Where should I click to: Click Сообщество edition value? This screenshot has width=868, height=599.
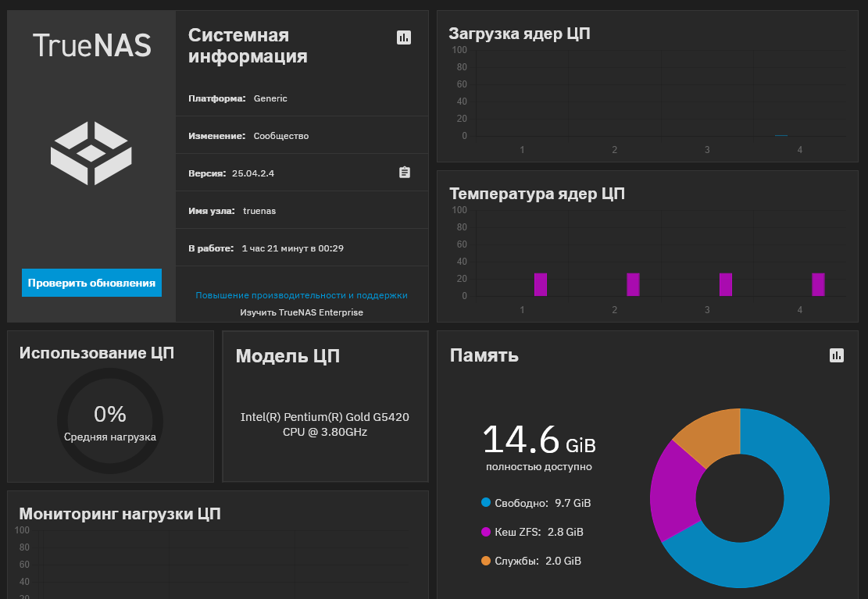tap(281, 136)
